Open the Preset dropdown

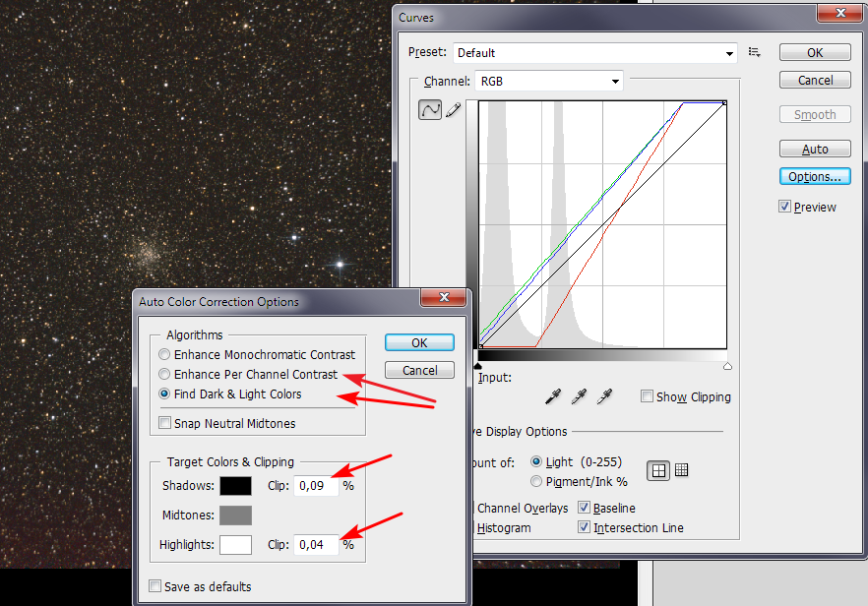[x=595, y=53]
